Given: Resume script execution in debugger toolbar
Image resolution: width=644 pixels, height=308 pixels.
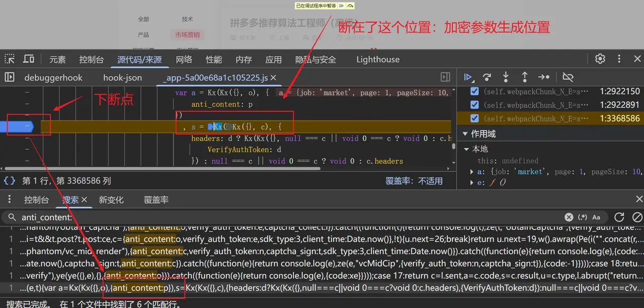Looking at the screenshot, I should 468,77.
